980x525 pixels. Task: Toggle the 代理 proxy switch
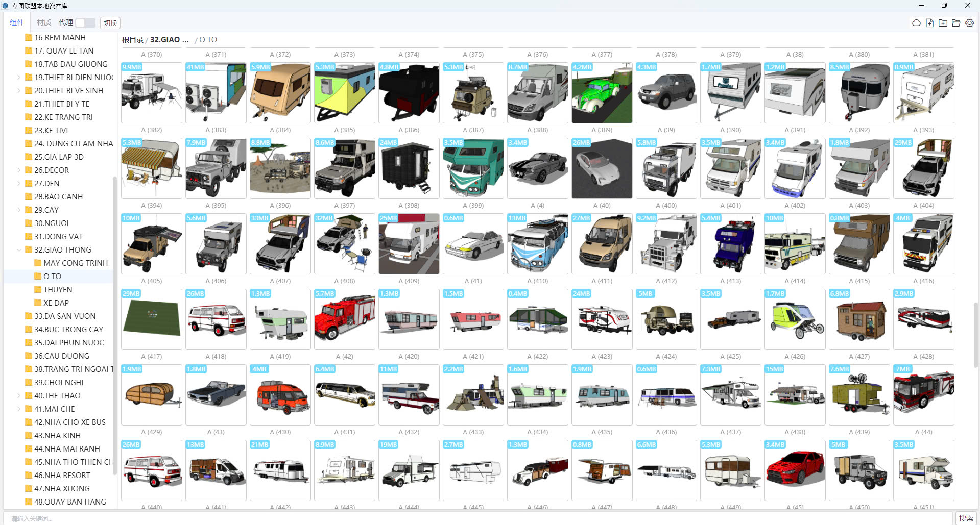tap(85, 23)
